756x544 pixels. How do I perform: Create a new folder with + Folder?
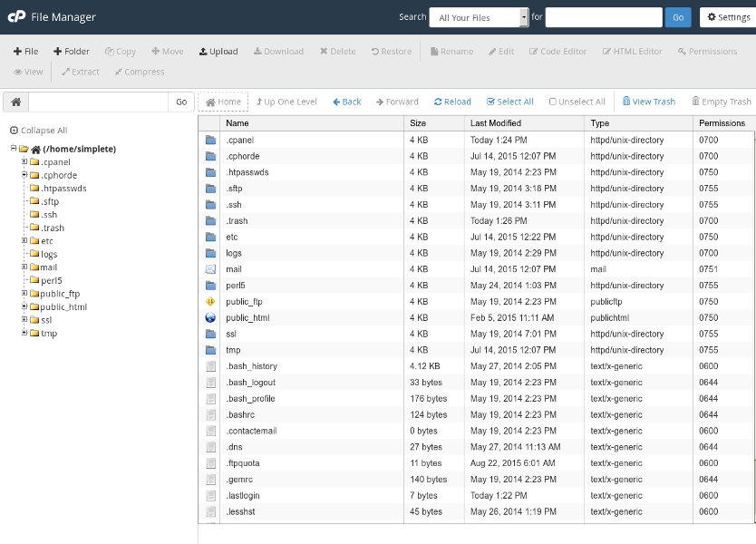click(x=72, y=51)
